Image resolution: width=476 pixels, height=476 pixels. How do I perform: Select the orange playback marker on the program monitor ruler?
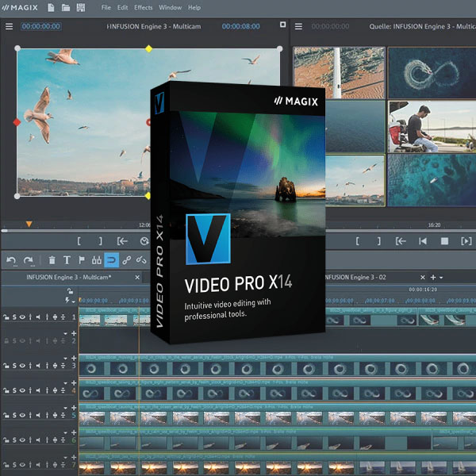[29, 224]
